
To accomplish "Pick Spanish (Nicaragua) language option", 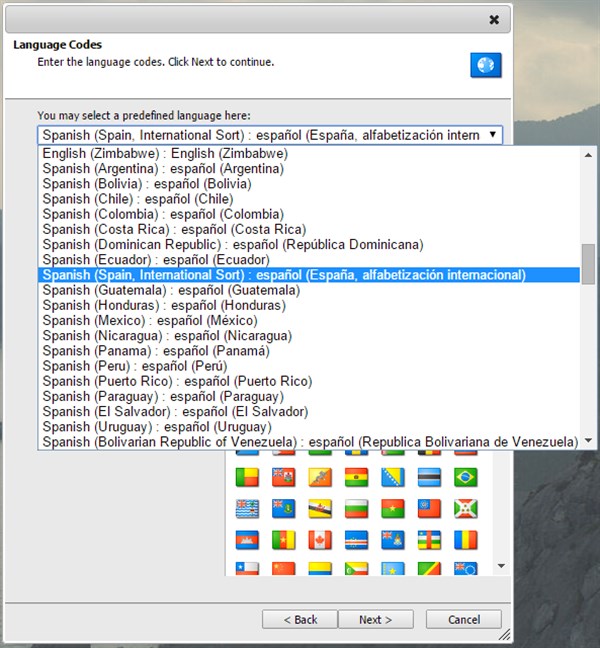I will (x=309, y=336).
